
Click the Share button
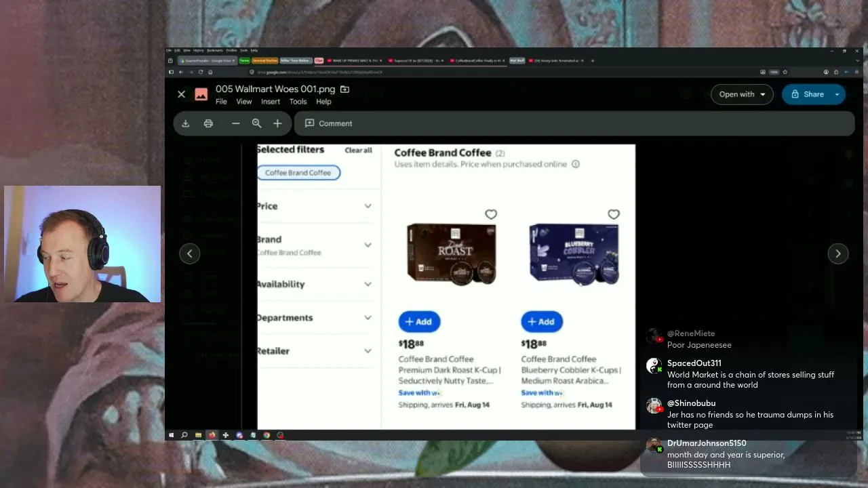[x=807, y=94]
